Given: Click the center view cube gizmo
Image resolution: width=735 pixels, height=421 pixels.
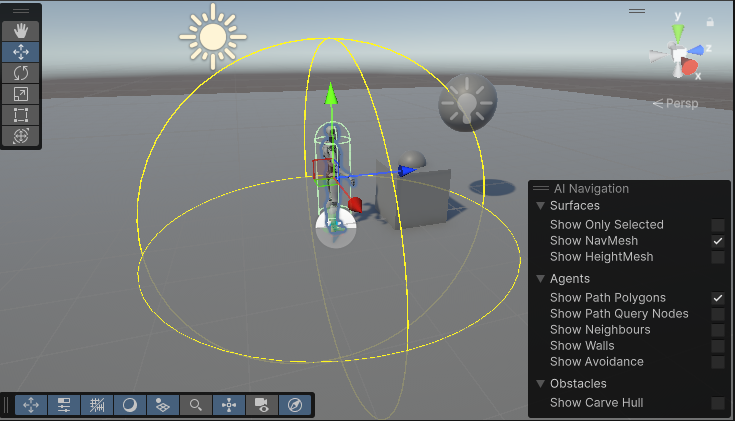Looking at the screenshot, I should [678, 55].
